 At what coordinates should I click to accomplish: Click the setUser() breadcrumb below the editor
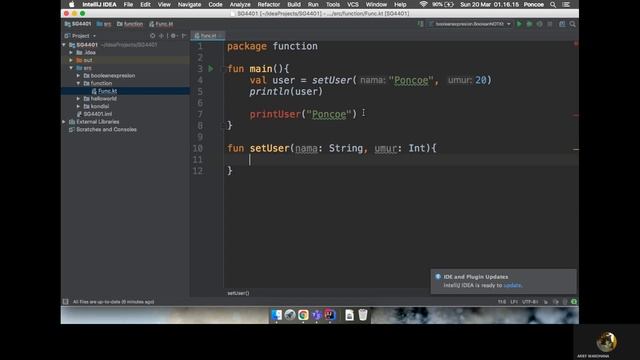click(x=238, y=293)
